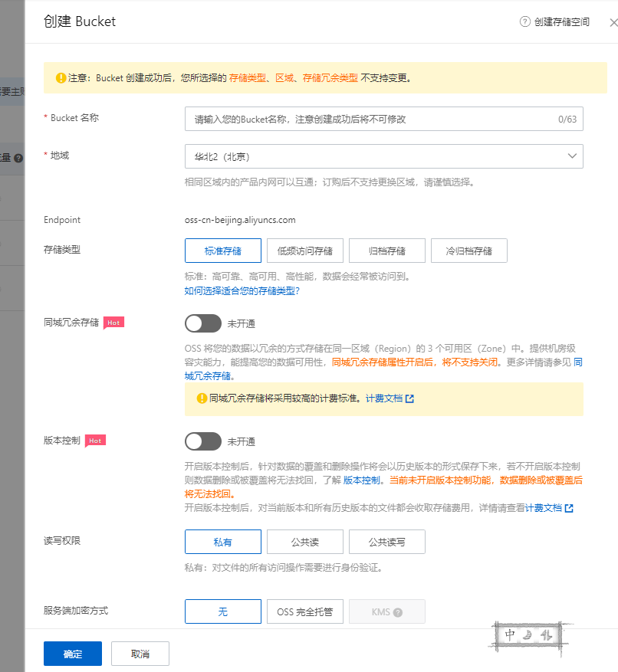Toggle the 同城冗余存储 switch
The image size is (618, 672).
pyautogui.click(x=203, y=323)
